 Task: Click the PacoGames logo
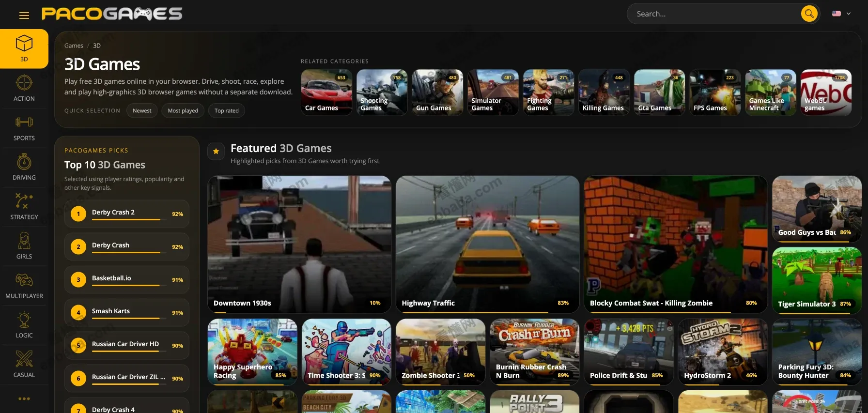pos(112,14)
